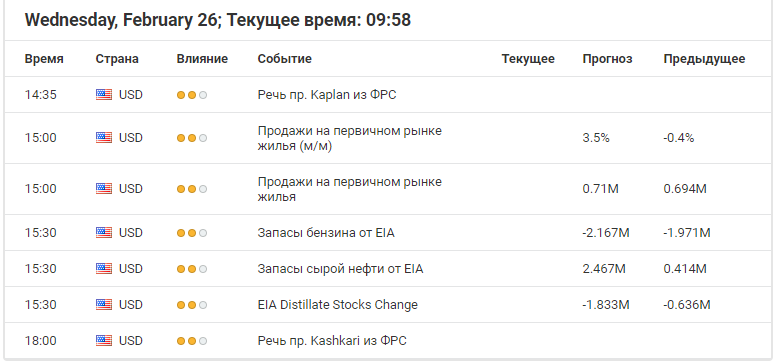This screenshot has width=773, height=362.
Task: Click the US flag icon in the 14:35 row
Action: (x=104, y=95)
